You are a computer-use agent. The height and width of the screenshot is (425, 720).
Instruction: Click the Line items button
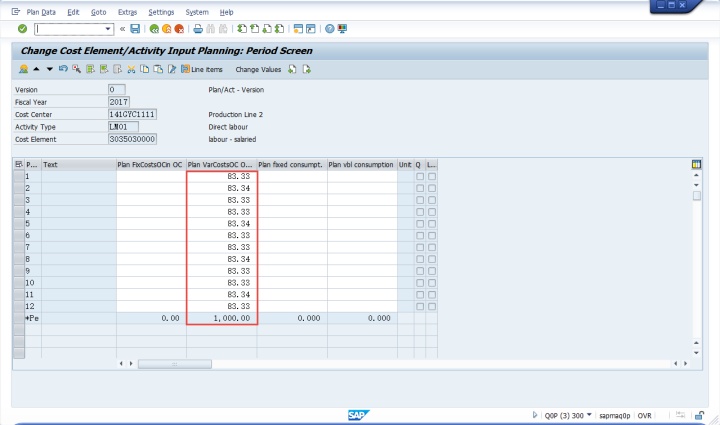tap(202, 69)
